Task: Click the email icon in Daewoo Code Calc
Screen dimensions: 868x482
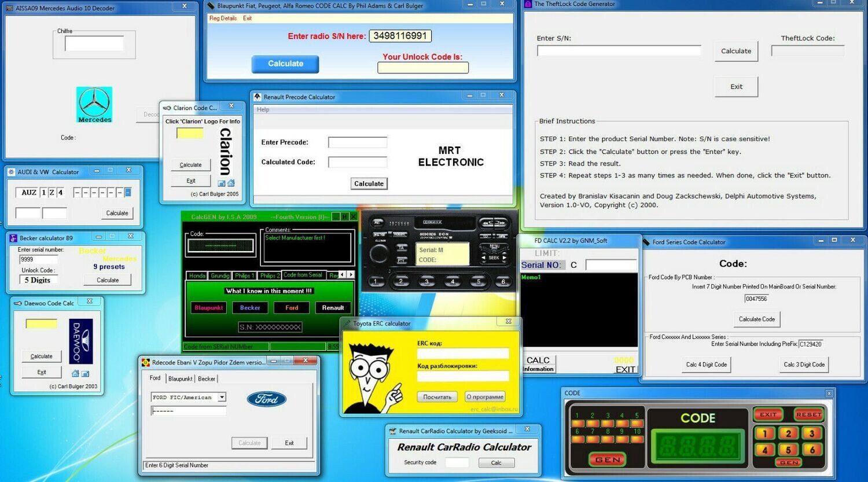Action: click(85, 373)
